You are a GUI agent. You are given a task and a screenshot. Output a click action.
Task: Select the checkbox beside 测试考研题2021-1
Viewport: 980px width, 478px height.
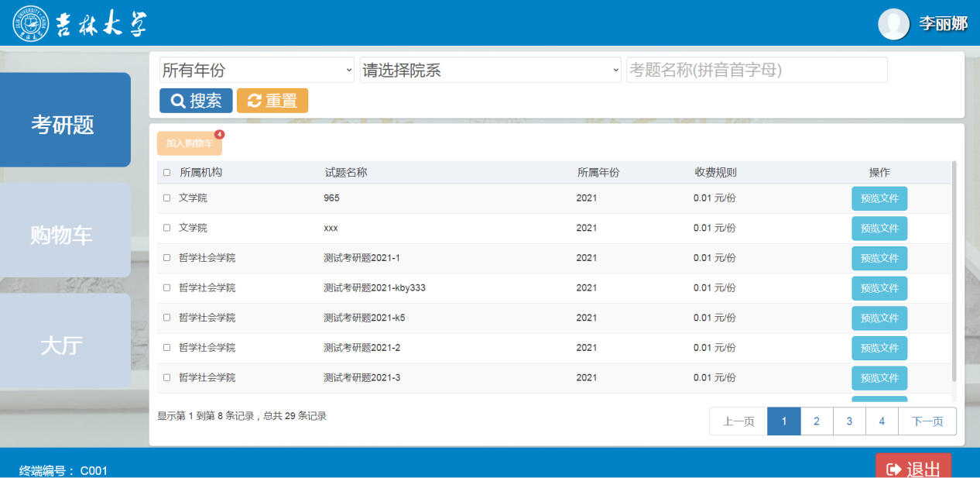point(166,258)
